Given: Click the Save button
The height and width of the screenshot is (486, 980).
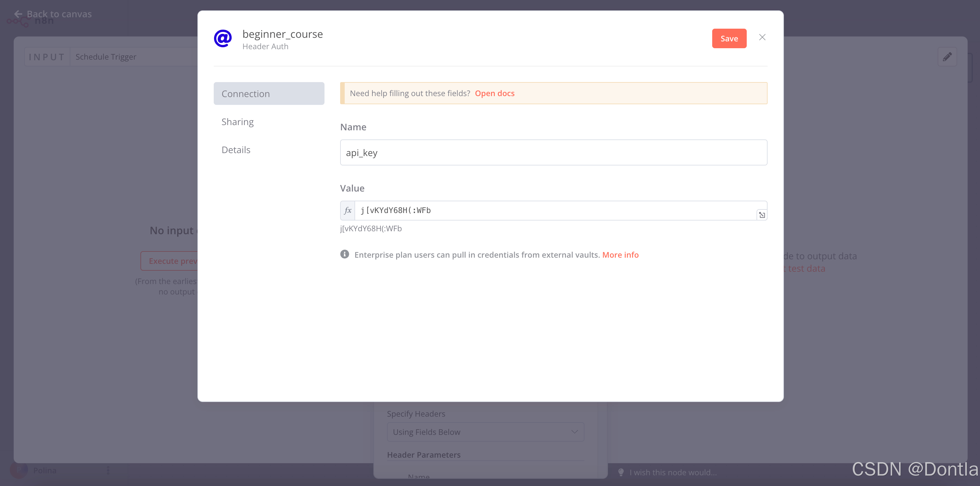Looking at the screenshot, I should 729,38.
